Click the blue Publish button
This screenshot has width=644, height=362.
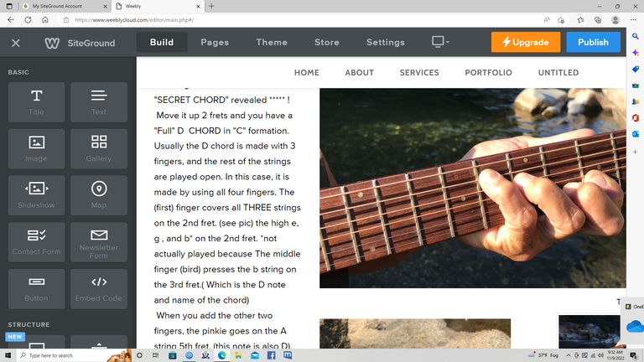pyautogui.click(x=593, y=42)
